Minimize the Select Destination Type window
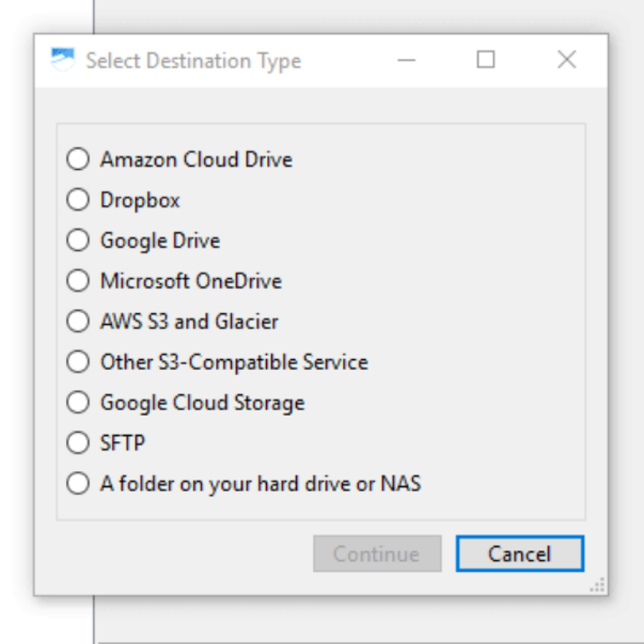 click(x=406, y=60)
